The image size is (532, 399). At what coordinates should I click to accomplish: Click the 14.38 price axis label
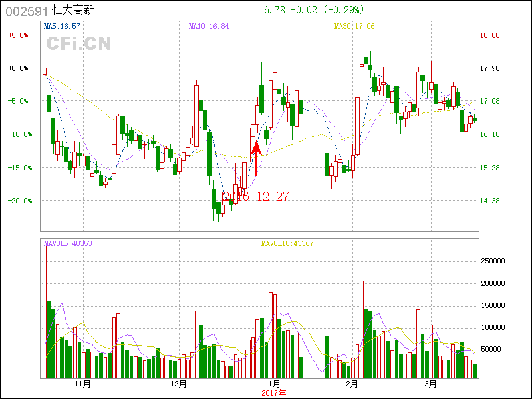pyautogui.click(x=490, y=201)
